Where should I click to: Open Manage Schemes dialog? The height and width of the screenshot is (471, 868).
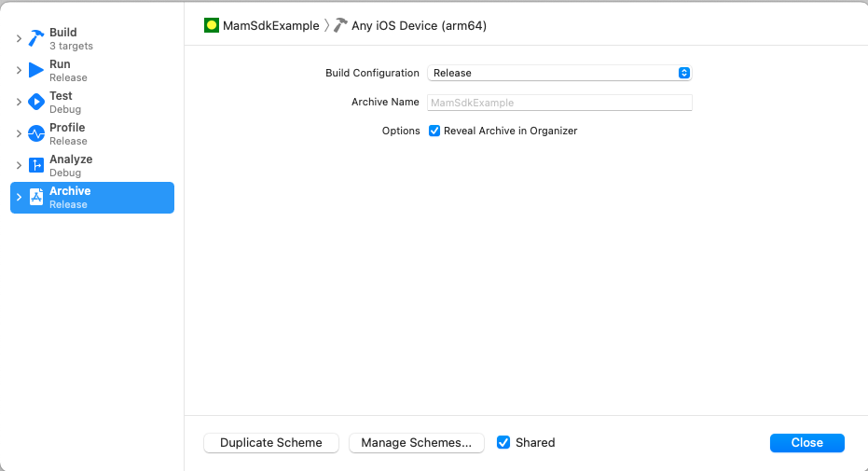tap(417, 443)
